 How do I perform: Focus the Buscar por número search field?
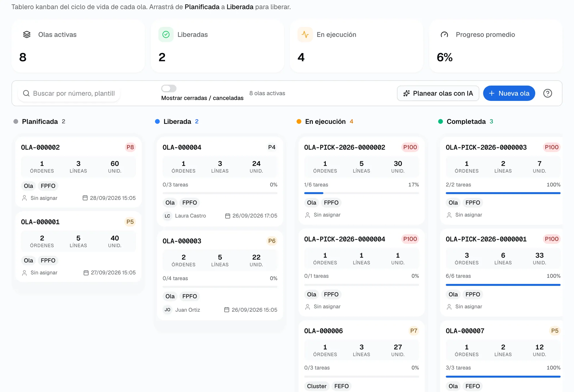click(x=69, y=93)
